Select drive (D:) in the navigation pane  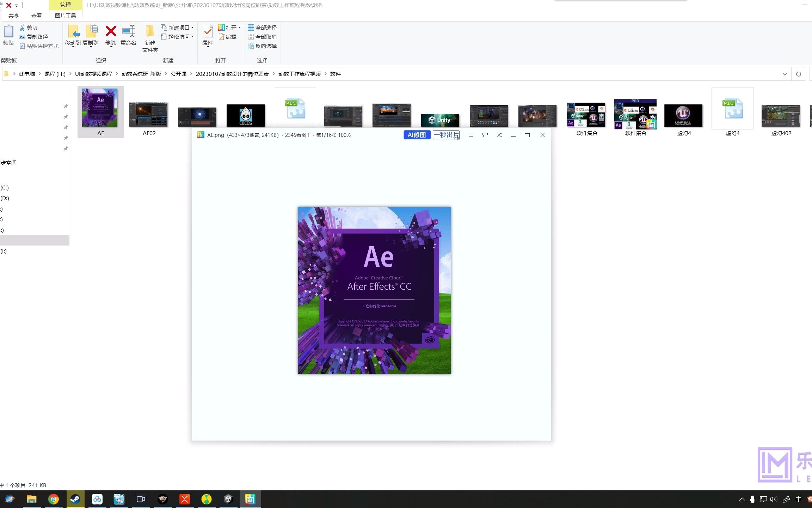point(5,198)
